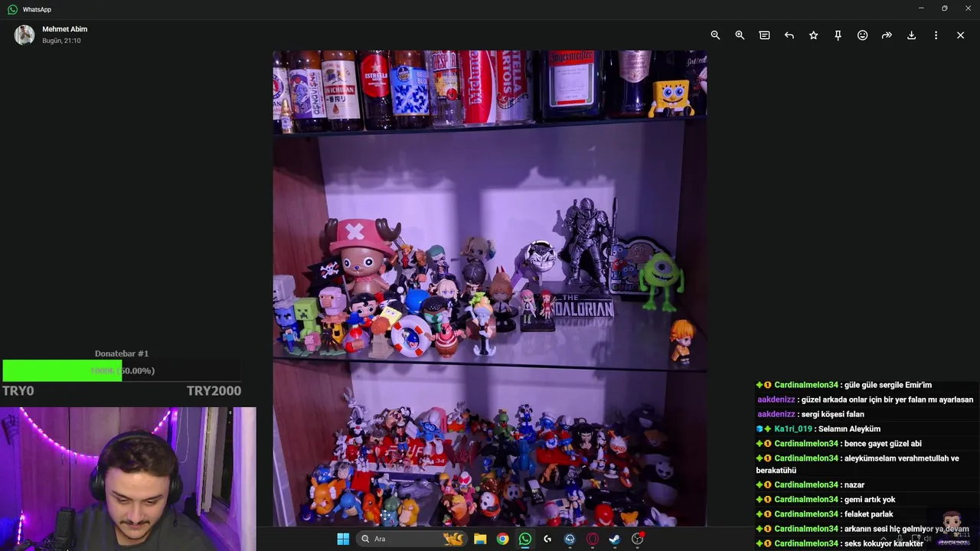Click chat username Ka1ri_019
Screen dimensions: 980x551
(792, 429)
